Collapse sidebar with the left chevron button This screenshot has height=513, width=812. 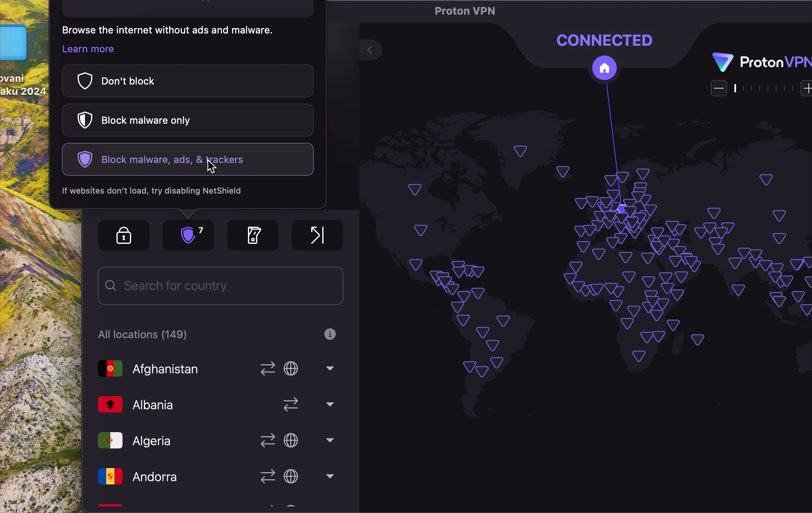coord(370,50)
